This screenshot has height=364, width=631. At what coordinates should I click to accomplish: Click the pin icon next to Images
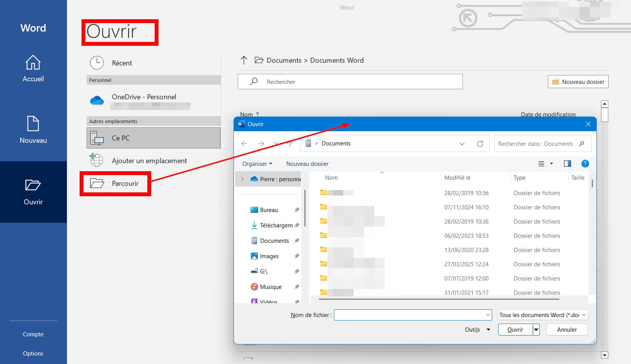click(297, 256)
